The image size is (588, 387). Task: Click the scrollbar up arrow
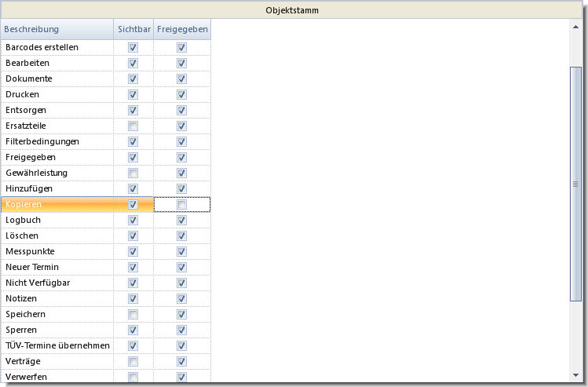(x=575, y=27)
